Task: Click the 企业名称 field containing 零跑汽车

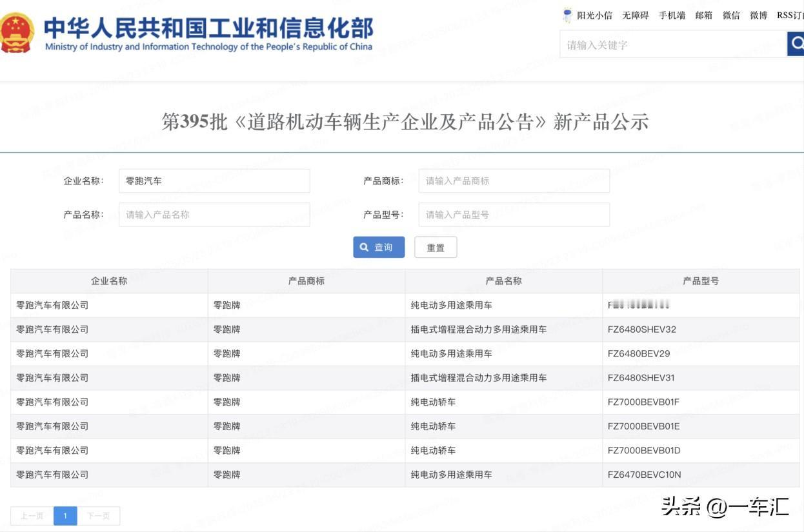Action: (214, 181)
